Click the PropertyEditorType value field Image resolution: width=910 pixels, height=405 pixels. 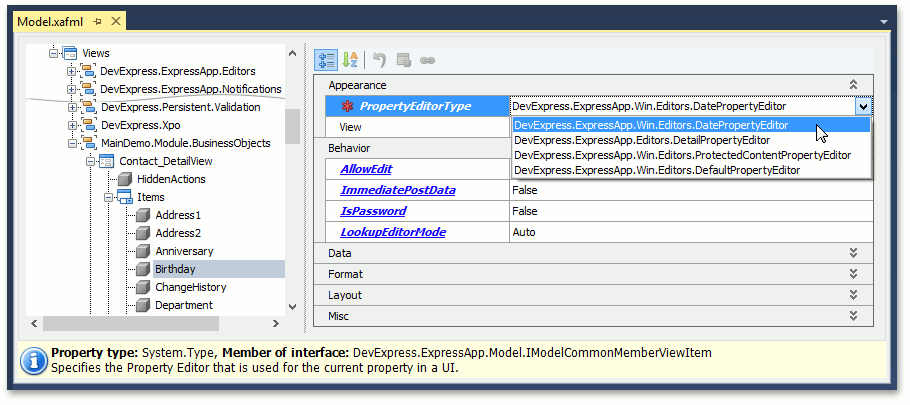(682, 106)
